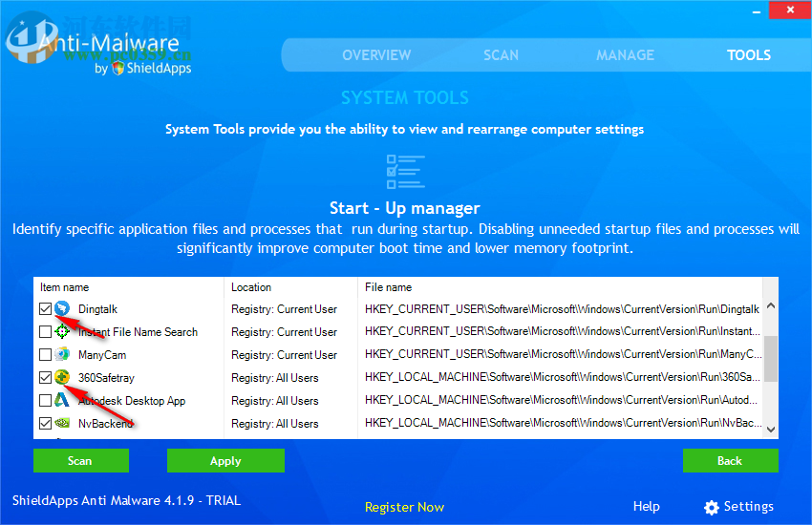Enable the Instant File Name Search checkbox
The height and width of the screenshot is (525, 812).
[x=46, y=331]
